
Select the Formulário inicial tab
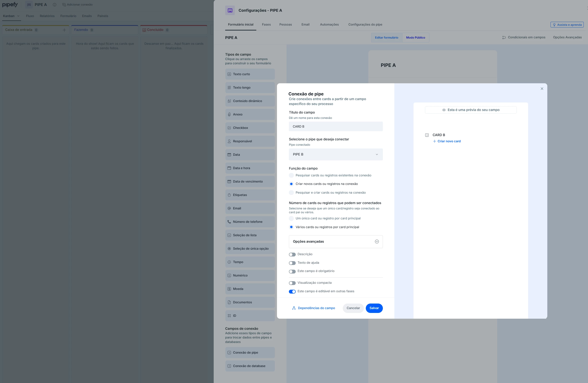click(241, 24)
